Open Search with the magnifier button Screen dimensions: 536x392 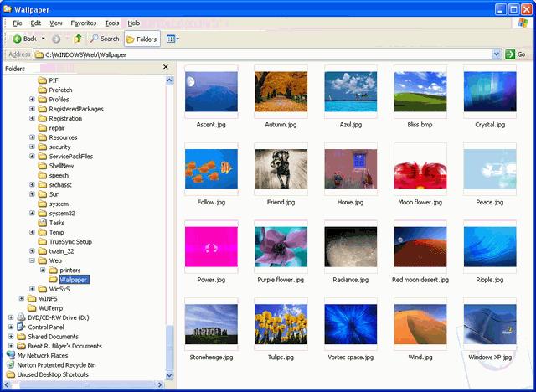coord(105,39)
